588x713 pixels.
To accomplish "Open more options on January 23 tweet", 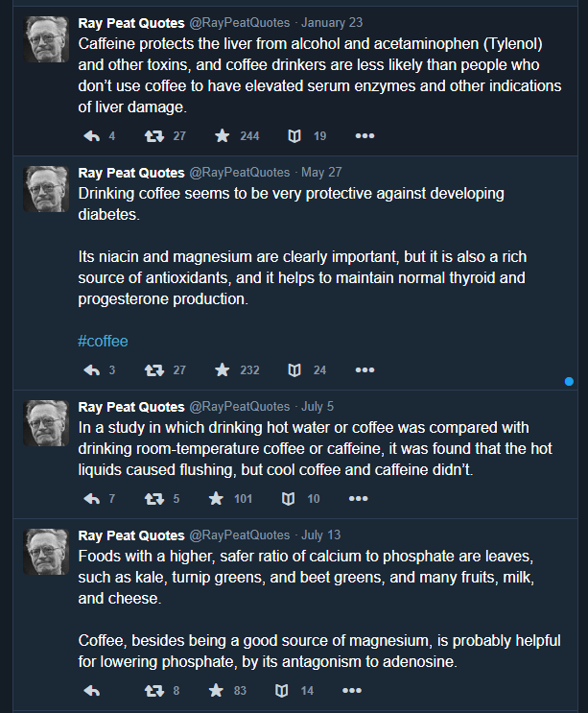I will point(365,136).
